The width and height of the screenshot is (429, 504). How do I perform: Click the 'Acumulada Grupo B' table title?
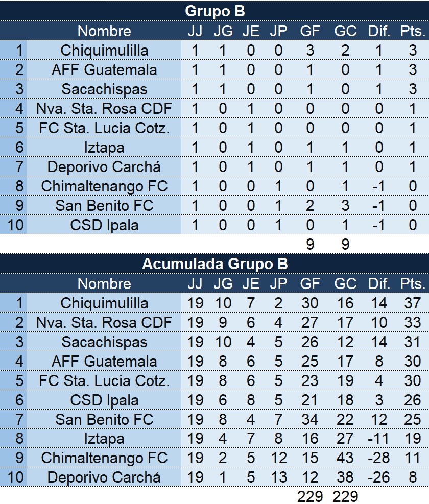(214, 263)
